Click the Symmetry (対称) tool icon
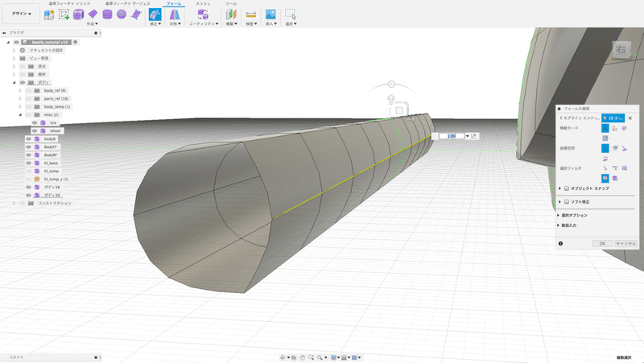This screenshot has width=644, height=363. click(175, 14)
